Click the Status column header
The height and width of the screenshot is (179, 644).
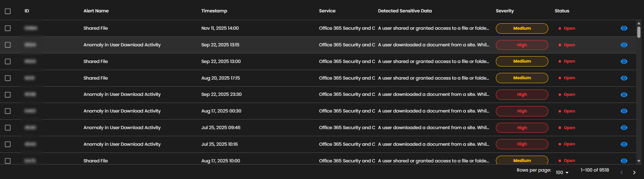(x=562, y=11)
